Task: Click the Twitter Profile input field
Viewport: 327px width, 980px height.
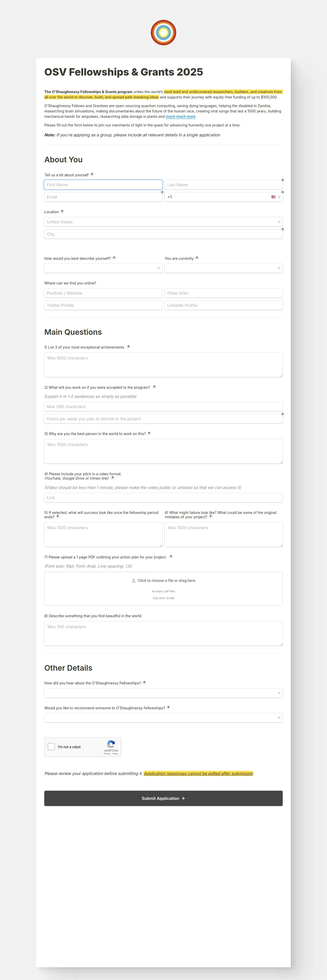Action: 103,306
